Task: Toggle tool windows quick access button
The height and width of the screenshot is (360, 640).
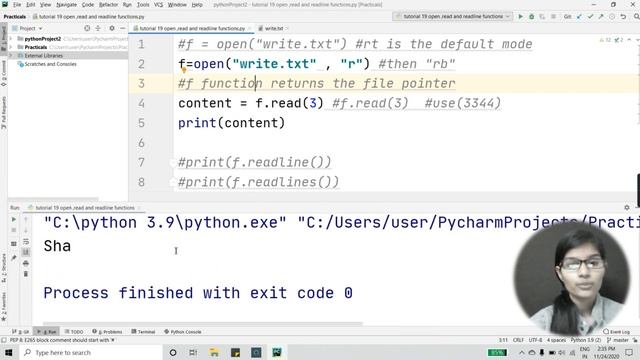Action: click(4, 340)
